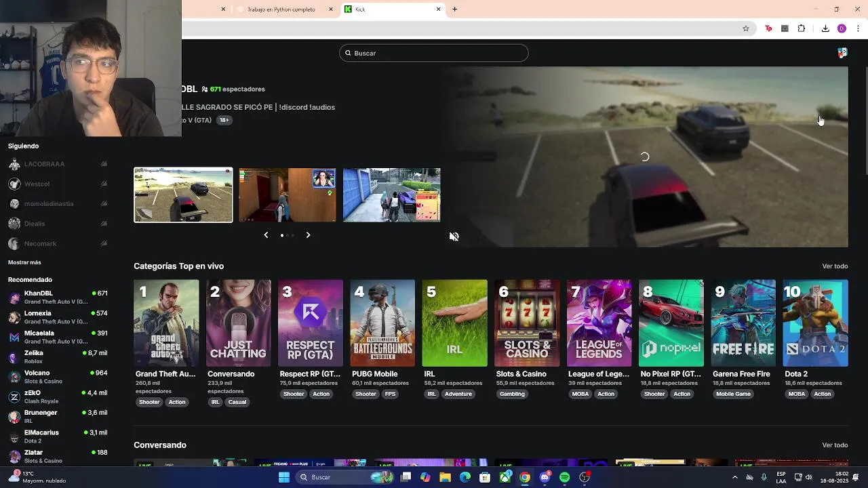Click the previous arrow in the stream carousel
Screen dimensions: 868x488
click(266, 235)
